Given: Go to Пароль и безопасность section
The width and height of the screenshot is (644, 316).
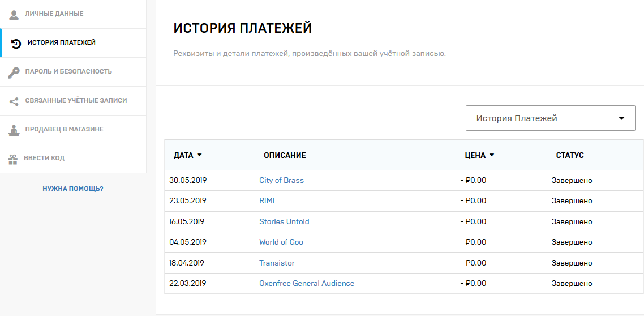Looking at the screenshot, I should pos(68,72).
